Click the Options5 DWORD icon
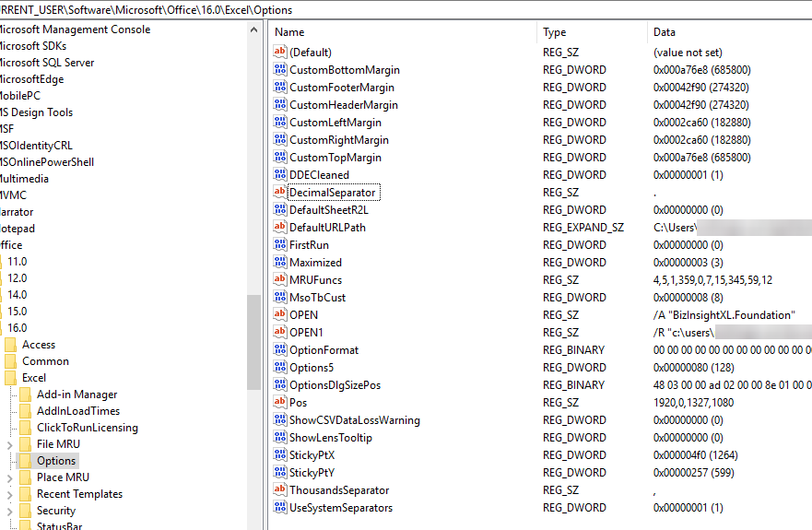This screenshot has height=530, width=812. pyautogui.click(x=280, y=367)
